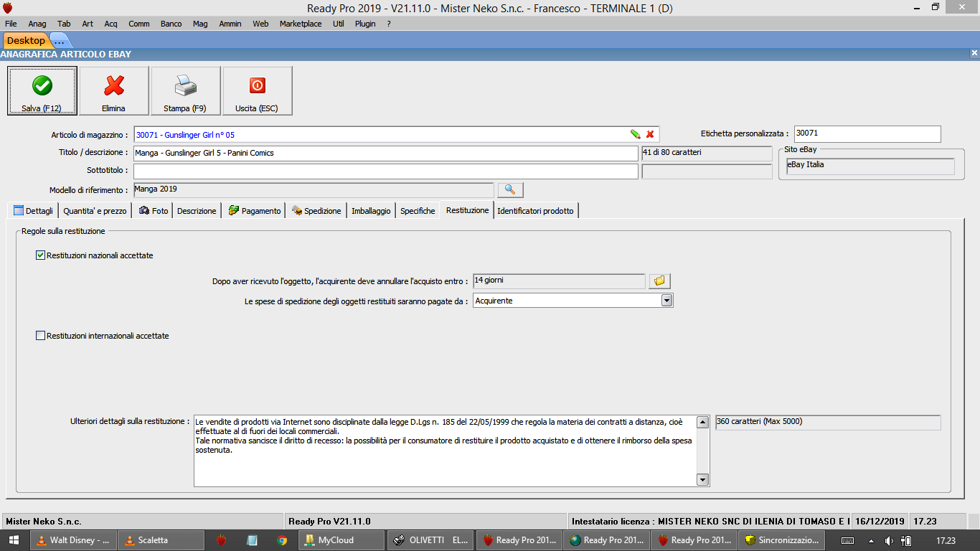Open the Imballaggio tab
Viewport: 980px width, 551px height.
point(371,211)
